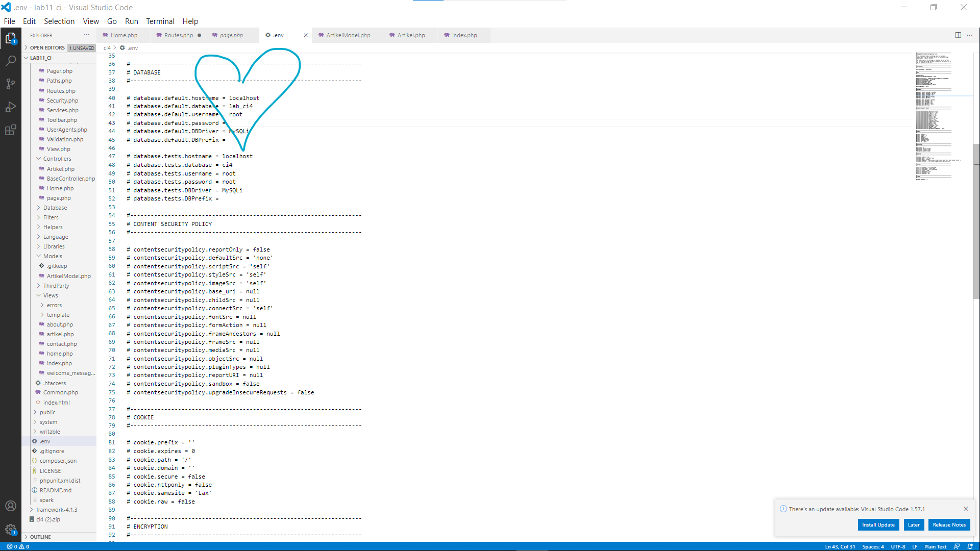Open the Search view
980x551 pixels.
pyautogui.click(x=11, y=61)
